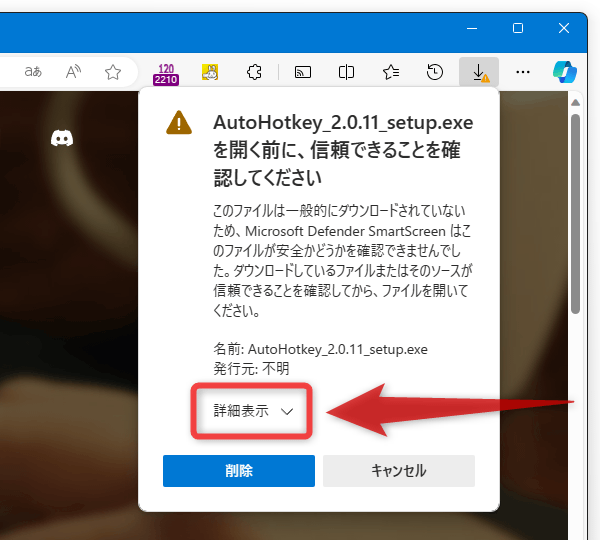Click the AutoHotkey_2.0.11_setup.exe warning heading
The width and height of the screenshot is (600, 540).
(343, 150)
